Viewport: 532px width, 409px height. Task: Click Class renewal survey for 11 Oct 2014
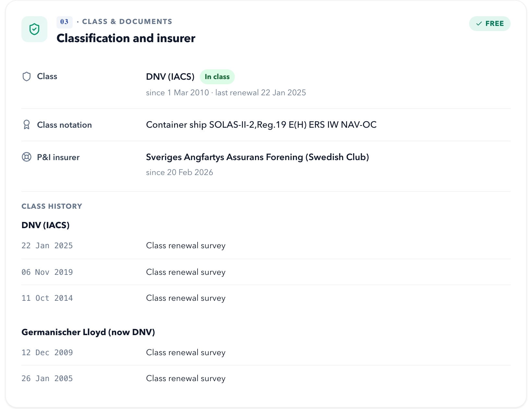pos(186,298)
